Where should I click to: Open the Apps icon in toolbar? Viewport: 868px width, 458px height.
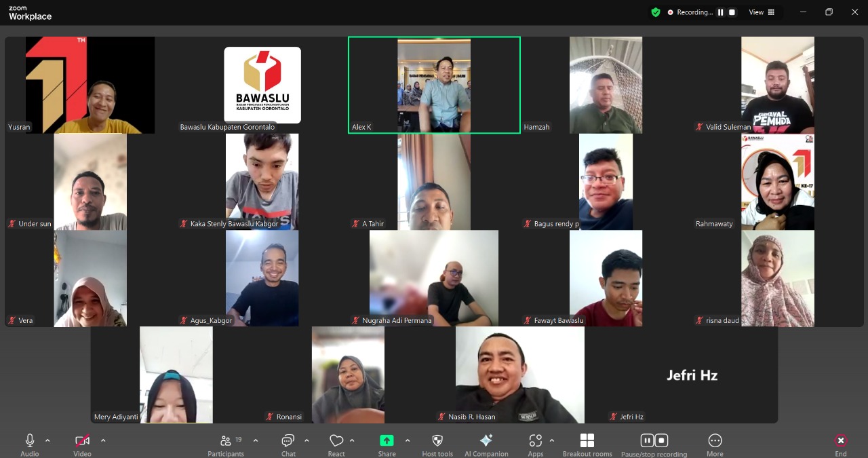536,441
